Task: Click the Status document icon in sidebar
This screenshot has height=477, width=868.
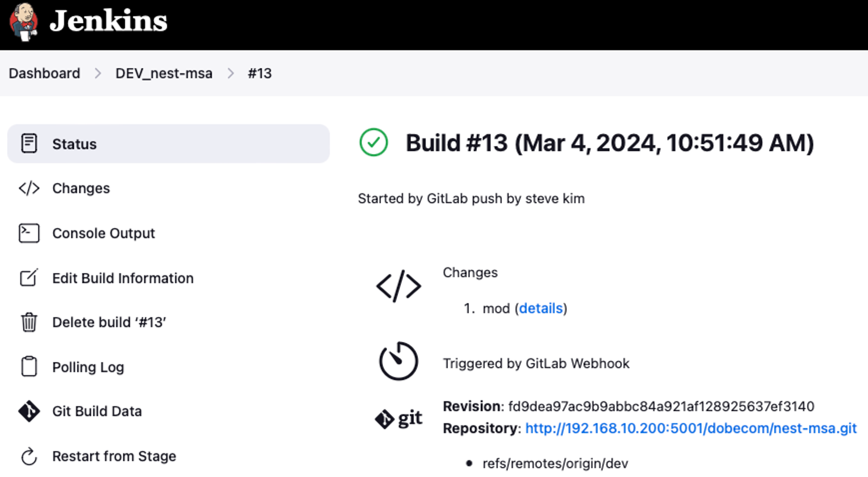Action: click(29, 143)
